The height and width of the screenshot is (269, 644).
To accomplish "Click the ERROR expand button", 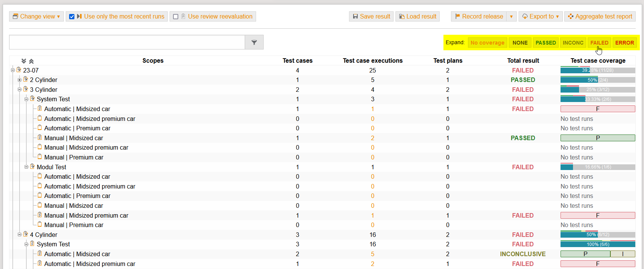I will tap(624, 43).
